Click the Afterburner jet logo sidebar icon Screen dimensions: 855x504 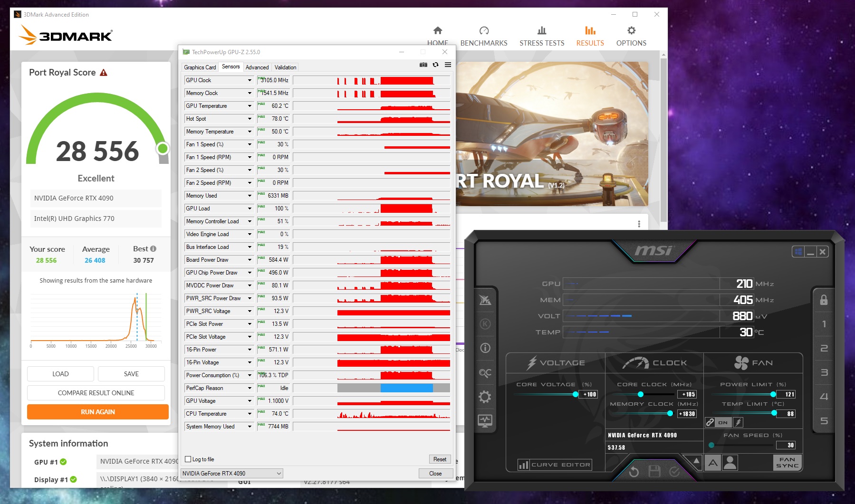[x=485, y=300]
